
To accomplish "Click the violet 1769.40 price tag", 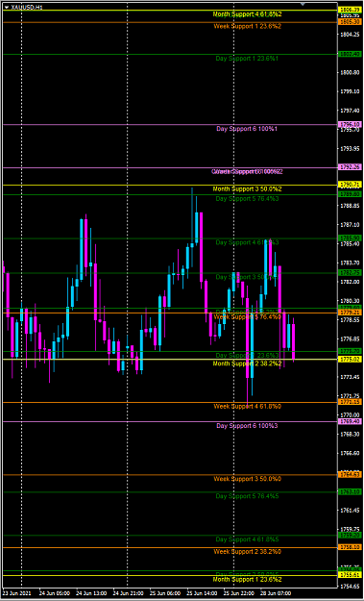I will (351, 421).
